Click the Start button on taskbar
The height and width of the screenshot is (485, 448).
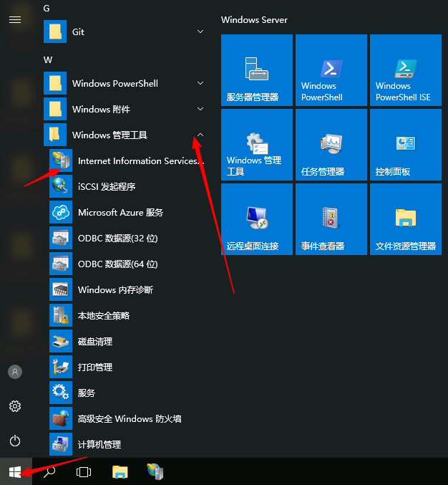(16, 471)
